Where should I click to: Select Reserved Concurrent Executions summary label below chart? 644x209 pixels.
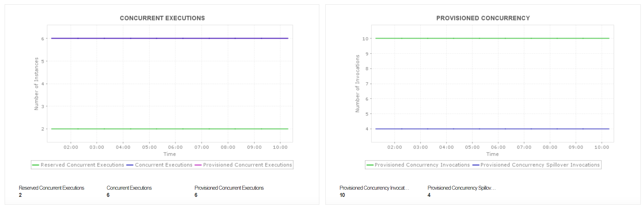coord(51,188)
